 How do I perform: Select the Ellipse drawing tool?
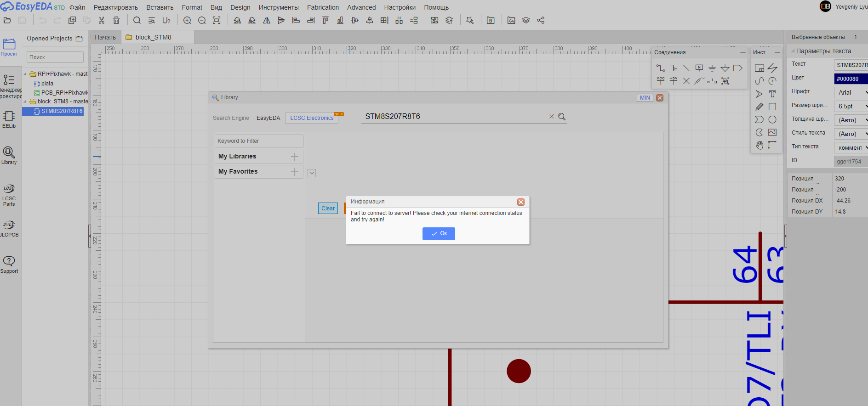pos(772,119)
